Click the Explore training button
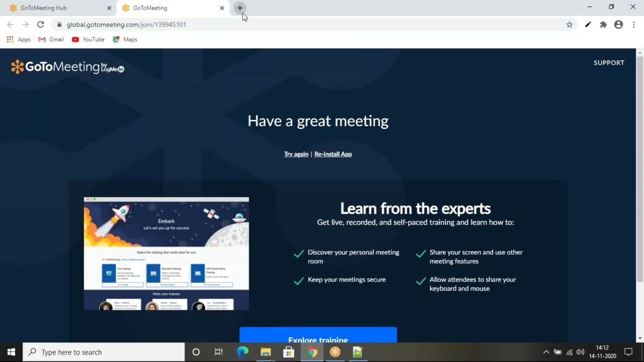This screenshot has width=644, height=362. [318, 335]
